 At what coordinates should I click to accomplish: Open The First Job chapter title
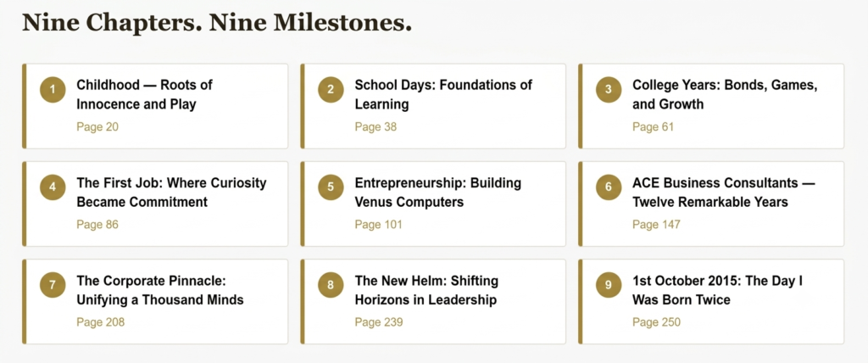pos(171,193)
